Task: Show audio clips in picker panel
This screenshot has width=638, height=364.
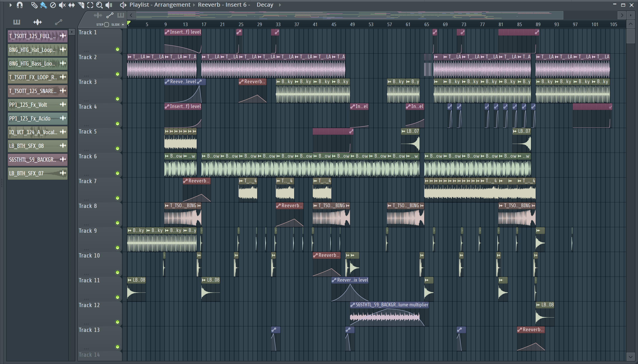Action: pos(37,22)
